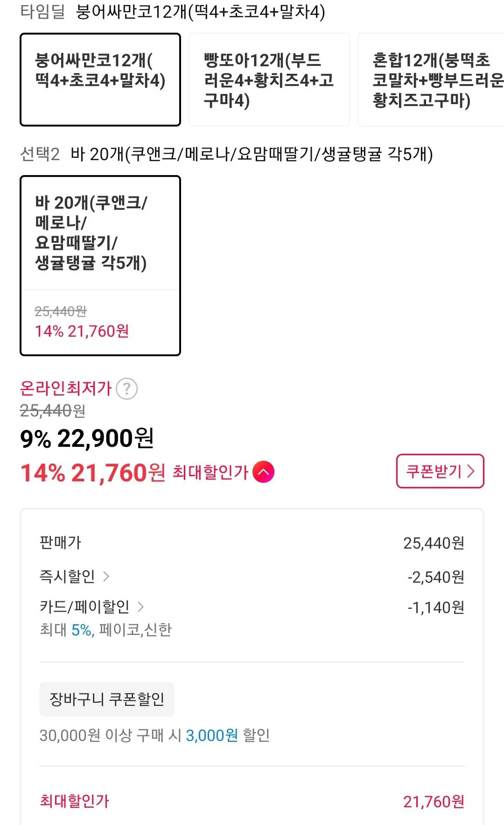Tap the 타임딜 option header

[x=42, y=12]
